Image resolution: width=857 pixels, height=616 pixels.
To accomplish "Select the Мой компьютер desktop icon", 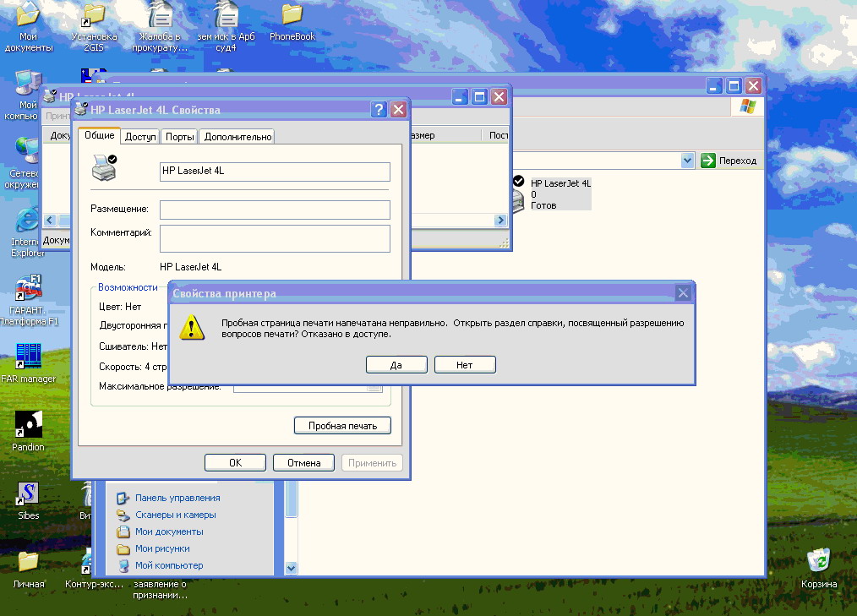I will click(25, 95).
